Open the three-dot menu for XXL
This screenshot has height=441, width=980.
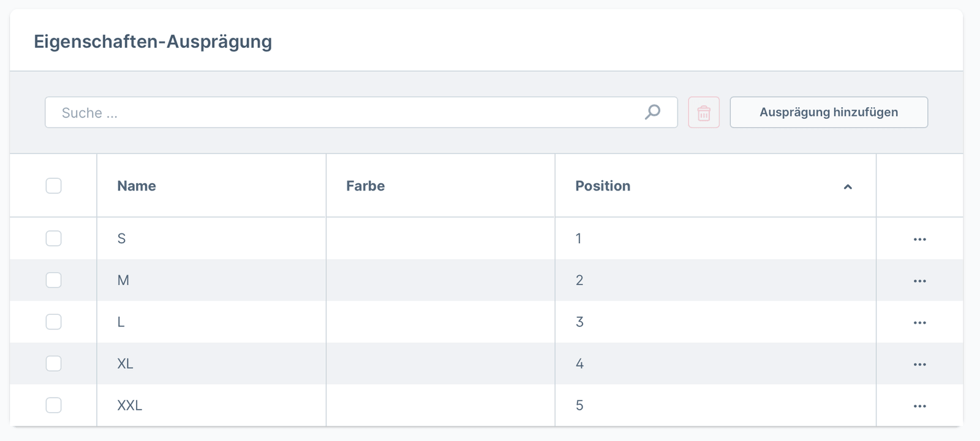[x=919, y=405]
